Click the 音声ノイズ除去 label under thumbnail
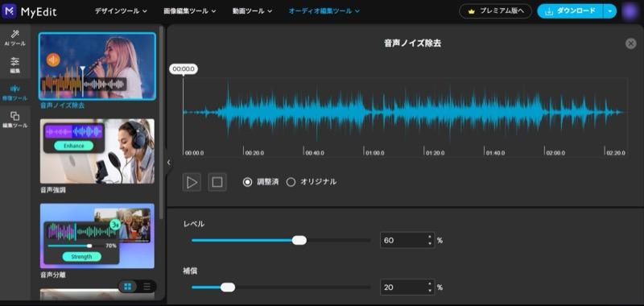The image size is (644, 306). point(62,105)
